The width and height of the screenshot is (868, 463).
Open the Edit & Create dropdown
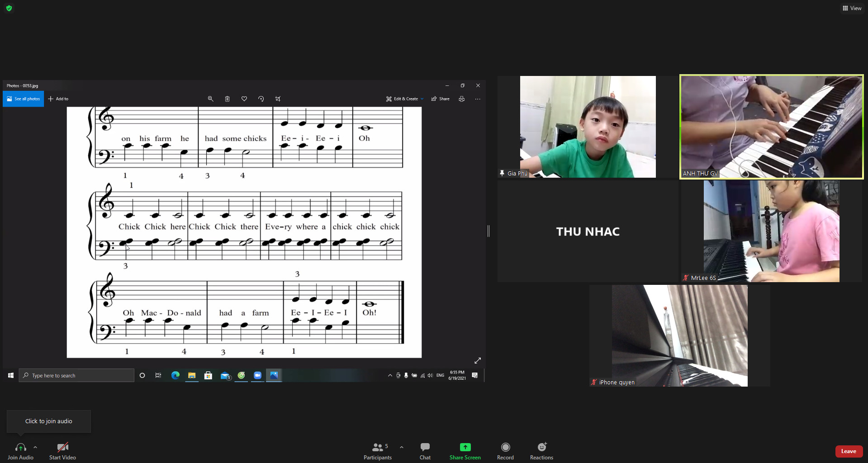click(404, 99)
